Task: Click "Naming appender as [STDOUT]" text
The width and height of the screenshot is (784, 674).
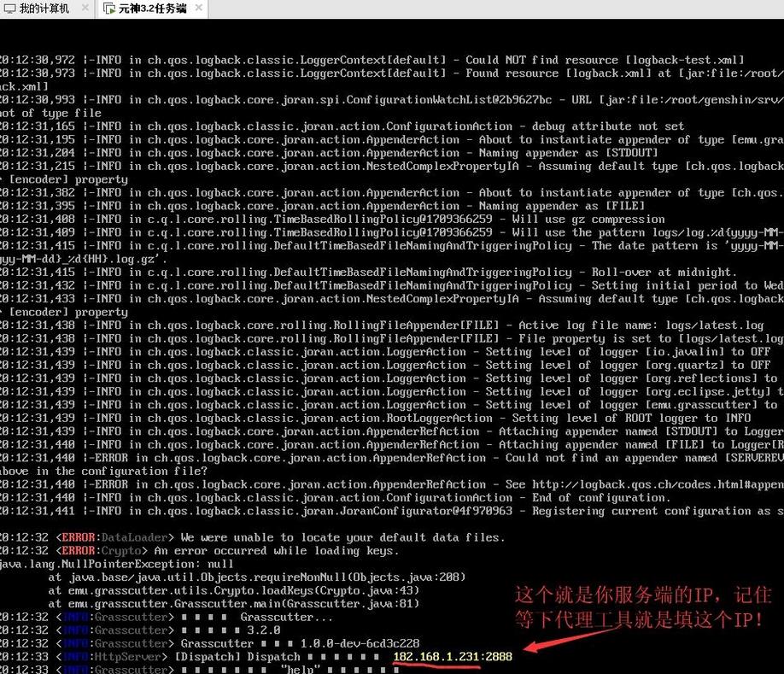Action: click(x=568, y=153)
